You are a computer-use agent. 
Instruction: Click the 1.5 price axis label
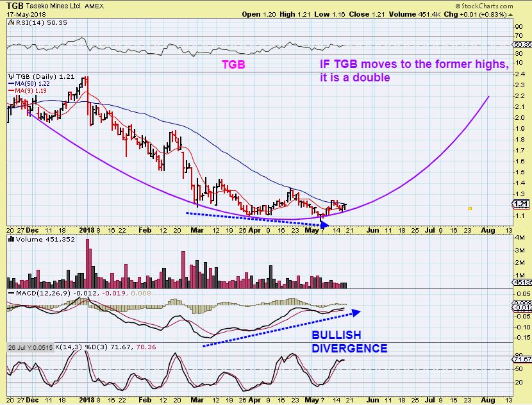click(520, 172)
